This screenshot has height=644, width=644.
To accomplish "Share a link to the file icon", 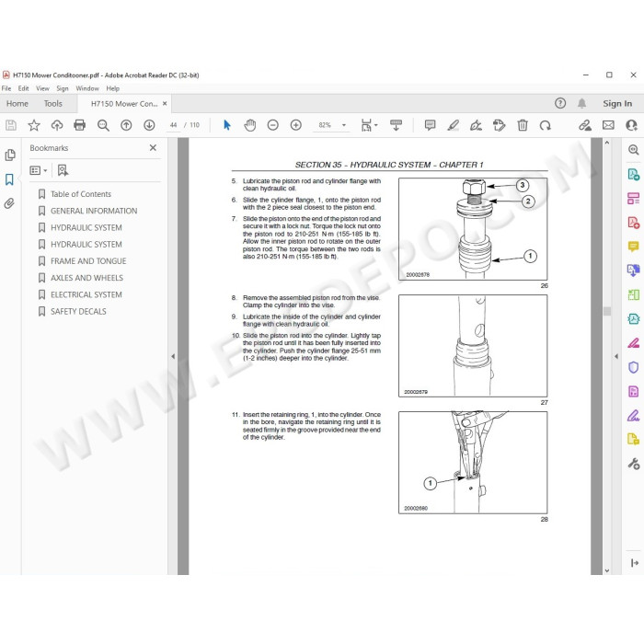I will (x=585, y=125).
